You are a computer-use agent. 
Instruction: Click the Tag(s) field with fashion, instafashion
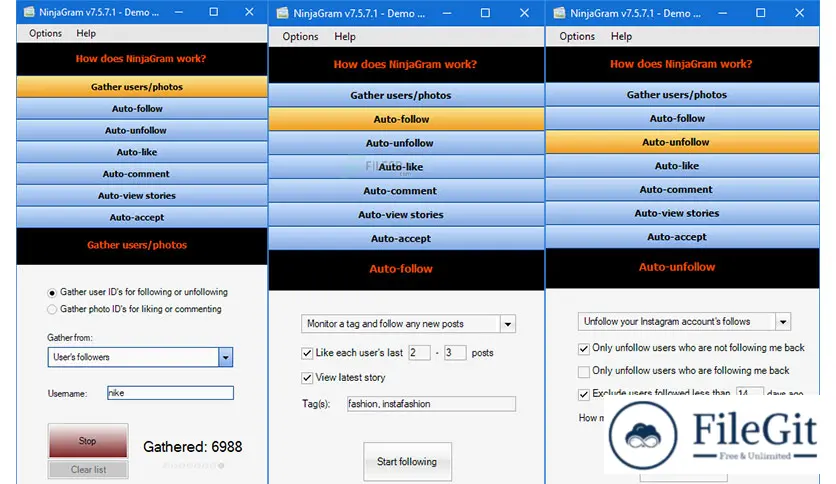tap(431, 404)
